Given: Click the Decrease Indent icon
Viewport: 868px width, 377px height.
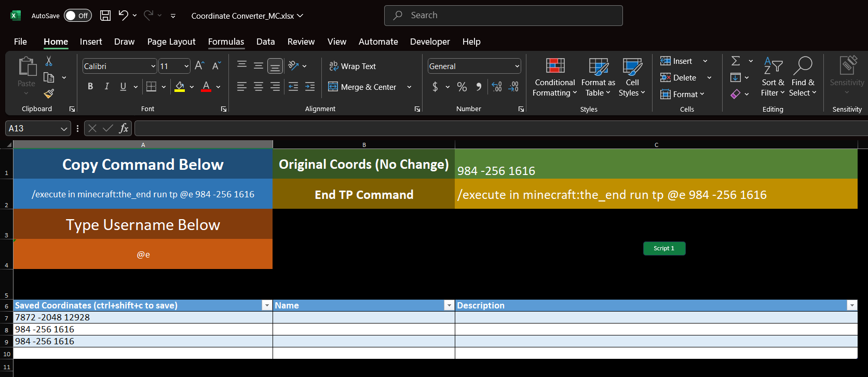Looking at the screenshot, I should [293, 87].
